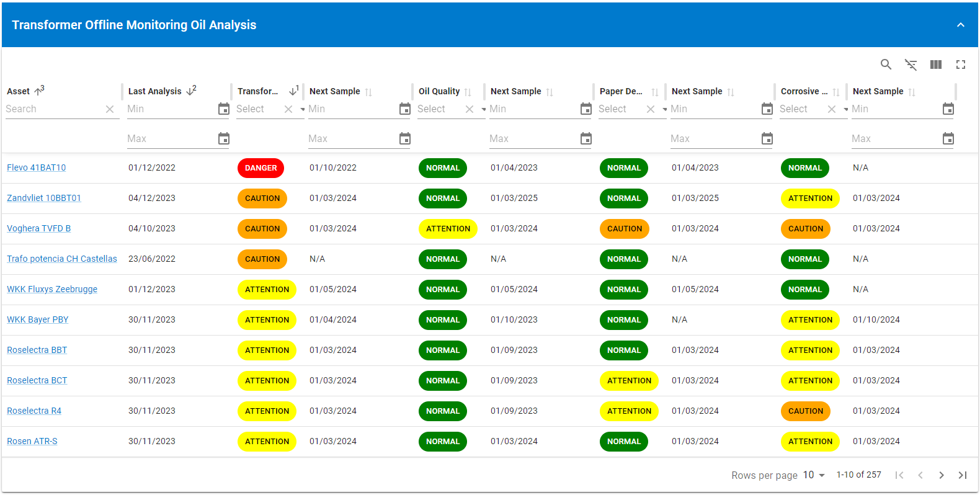Open Flevo 41BAT10 asset link
980x495 pixels.
36,168
